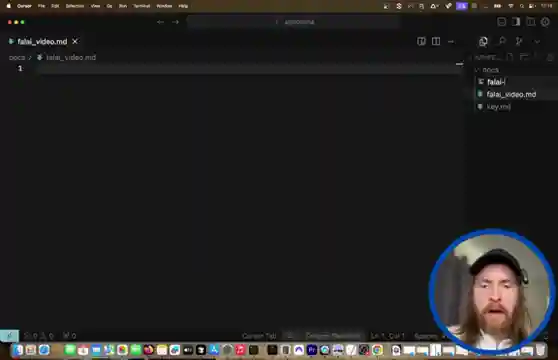Go forward with the right arrow
The image size is (558, 360).
click(x=175, y=22)
